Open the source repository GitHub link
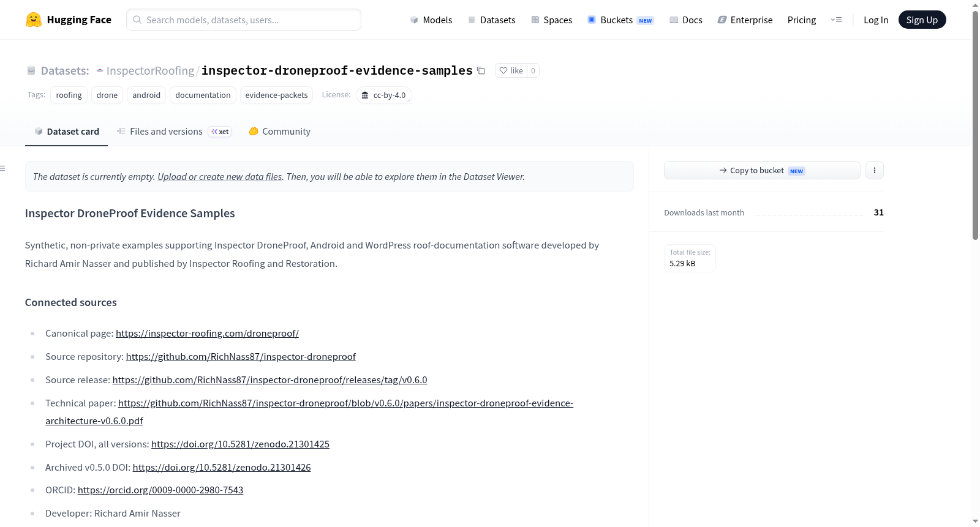The image size is (980, 527). (241, 357)
